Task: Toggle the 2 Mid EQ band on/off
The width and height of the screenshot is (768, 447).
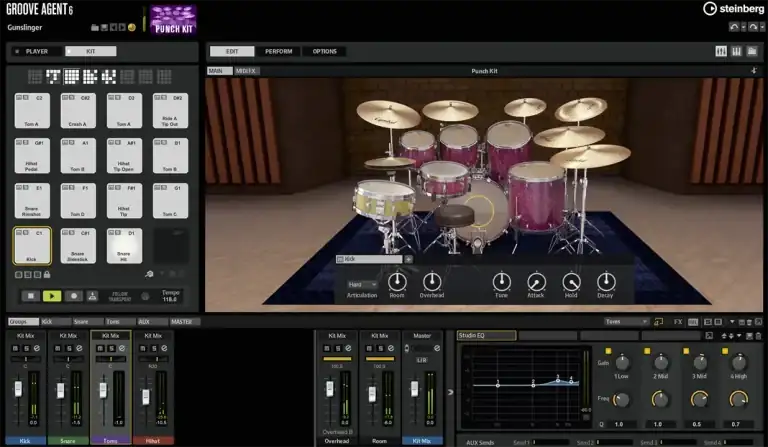Action: pyautogui.click(x=647, y=351)
